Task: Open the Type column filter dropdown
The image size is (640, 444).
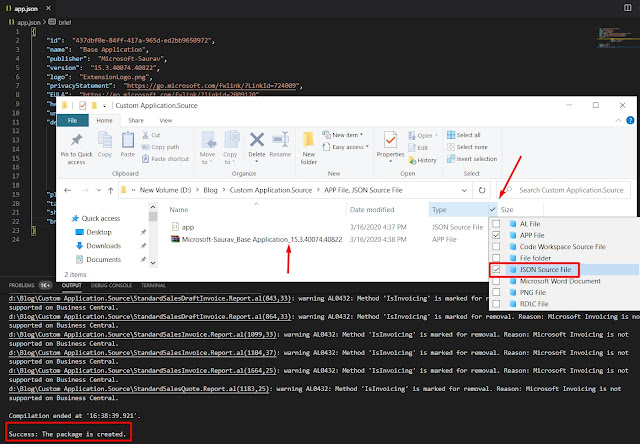Action: point(493,209)
